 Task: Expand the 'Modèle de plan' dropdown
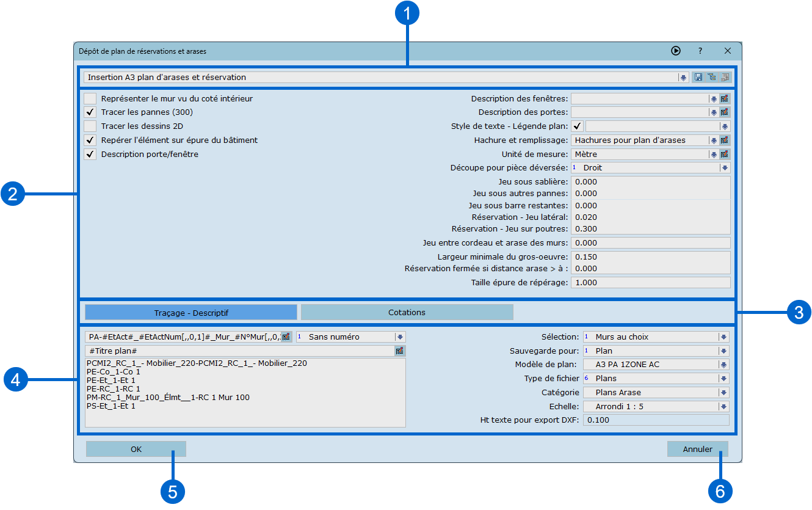[724, 365]
